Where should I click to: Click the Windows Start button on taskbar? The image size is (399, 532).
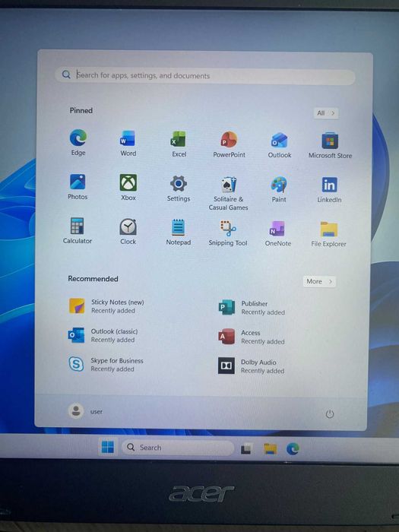(108, 447)
